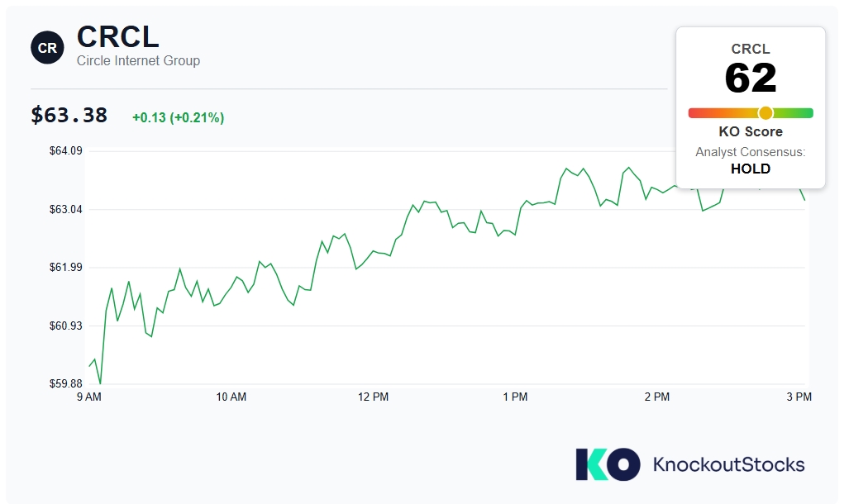Click the yellow KO Score slider knob
Viewport: 849px width, 504px height.
[x=765, y=112]
